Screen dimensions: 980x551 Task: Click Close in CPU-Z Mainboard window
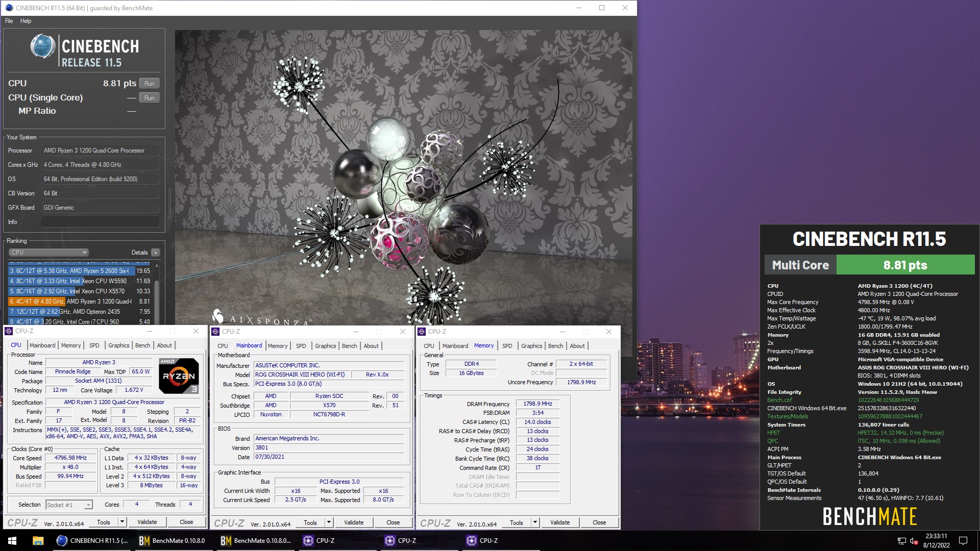coord(393,522)
